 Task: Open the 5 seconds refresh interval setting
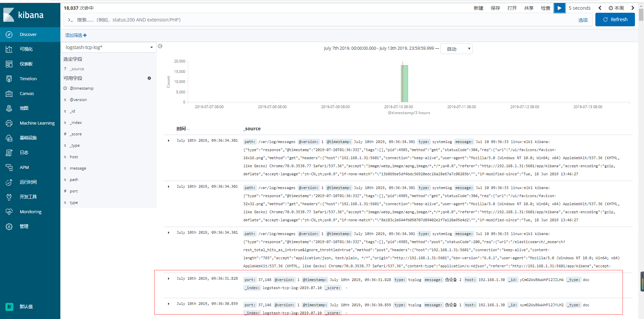click(580, 8)
